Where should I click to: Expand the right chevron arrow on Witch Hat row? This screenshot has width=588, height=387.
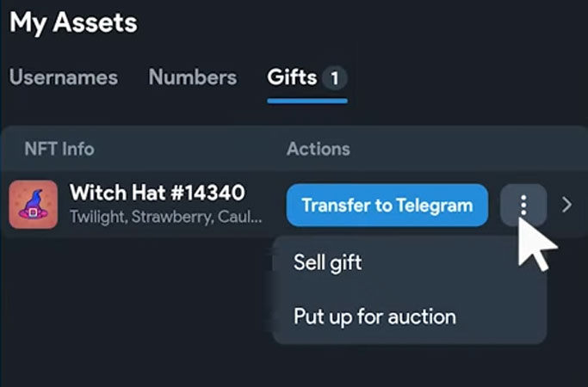(567, 205)
